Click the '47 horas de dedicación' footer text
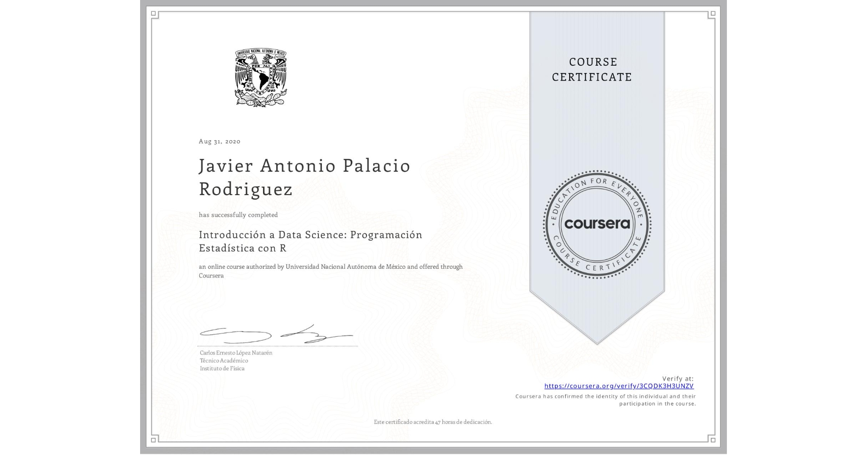868x455 pixels. point(433,422)
